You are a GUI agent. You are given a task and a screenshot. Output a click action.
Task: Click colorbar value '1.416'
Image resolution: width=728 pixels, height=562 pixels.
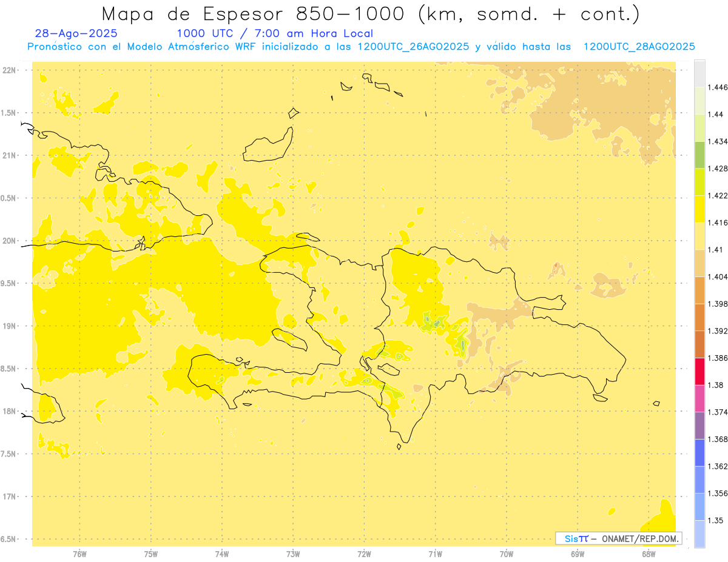pos(718,222)
